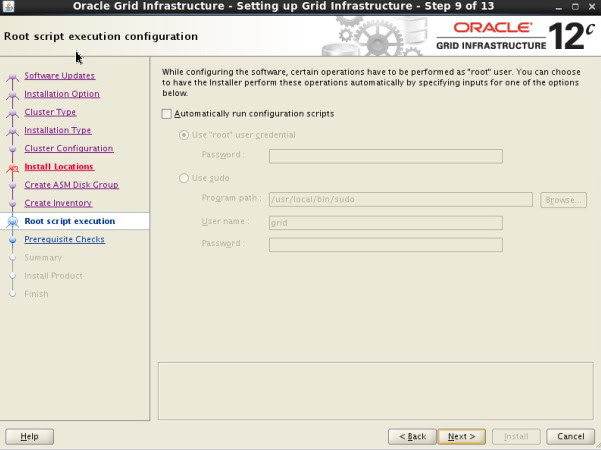The height and width of the screenshot is (450, 601).
Task: Click the Summary step label
Action: tap(43, 258)
